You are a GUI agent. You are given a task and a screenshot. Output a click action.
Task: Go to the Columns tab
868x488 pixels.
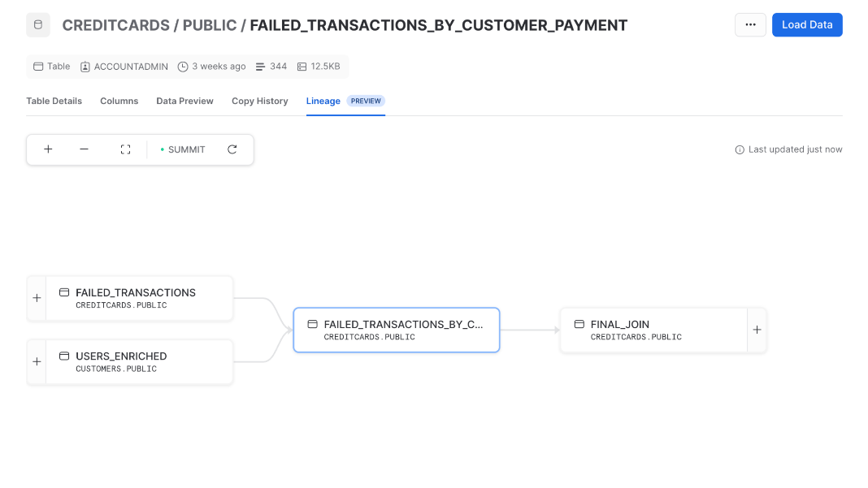click(x=119, y=101)
